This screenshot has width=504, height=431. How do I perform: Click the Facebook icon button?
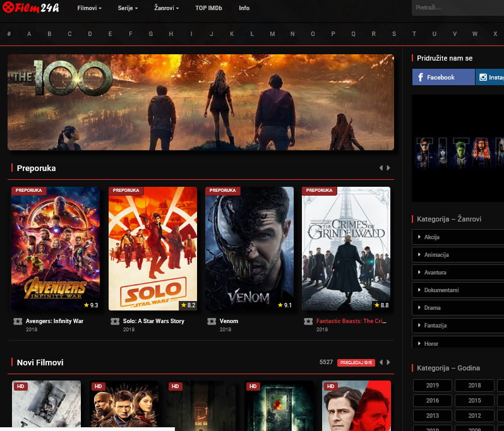(443, 77)
